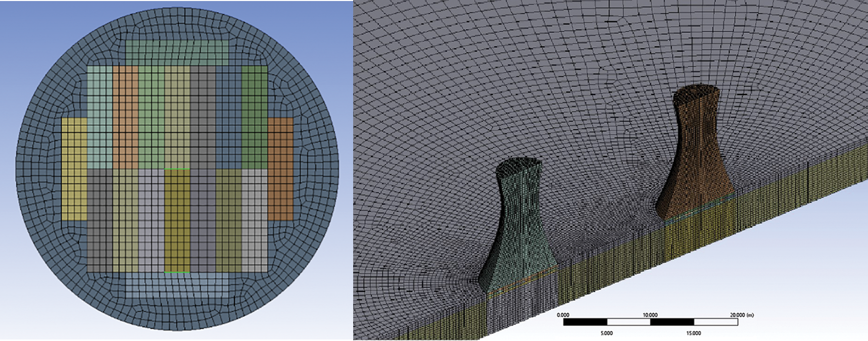Pick the orange block on the circle's far right

point(280,169)
